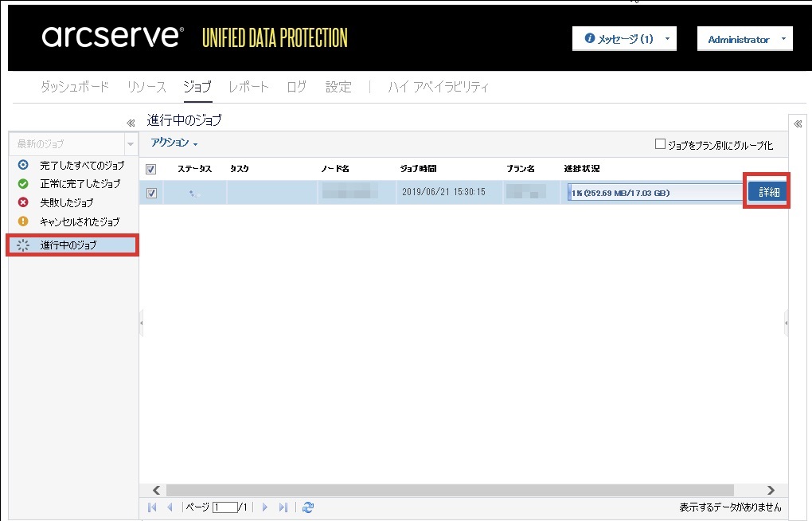Image resolution: width=812 pixels, height=521 pixels.
Task: Click the page number input field
Action: click(x=225, y=507)
